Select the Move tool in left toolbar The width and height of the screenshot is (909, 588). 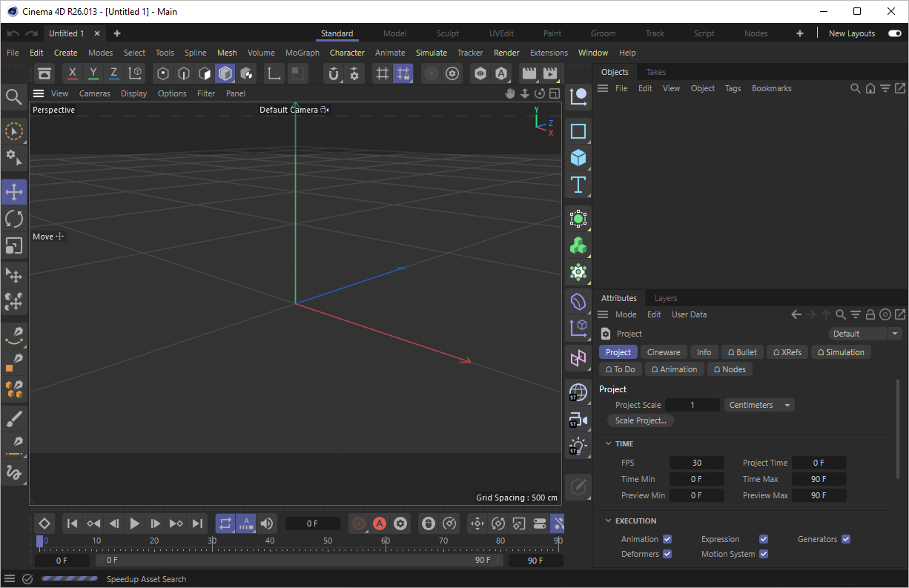pyautogui.click(x=14, y=192)
